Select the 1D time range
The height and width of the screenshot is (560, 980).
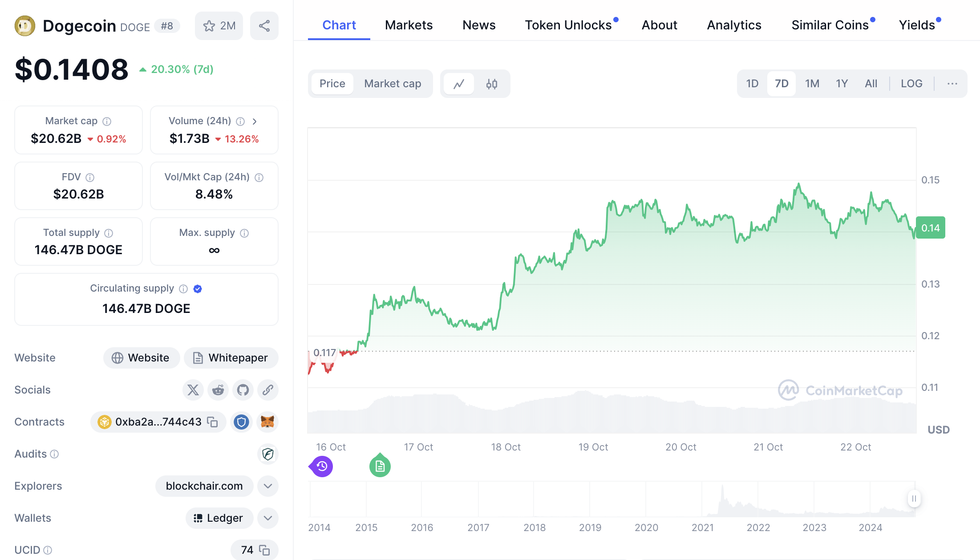click(x=752, y=84)
